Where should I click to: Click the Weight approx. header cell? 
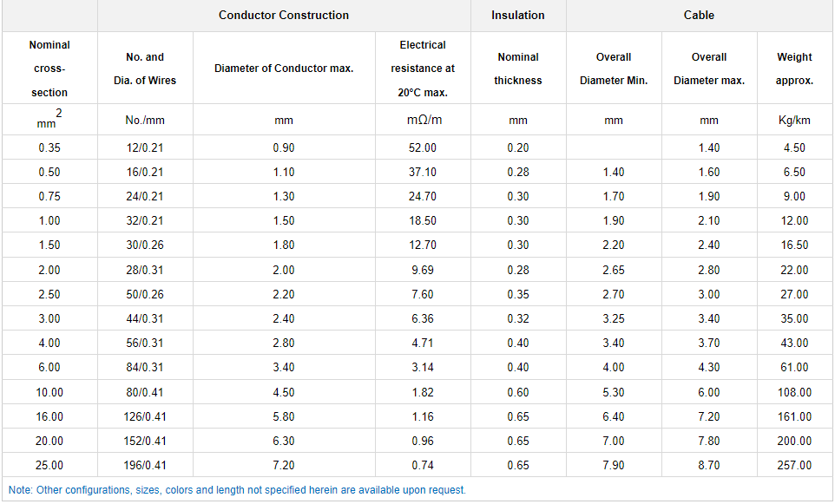point(794,69)
